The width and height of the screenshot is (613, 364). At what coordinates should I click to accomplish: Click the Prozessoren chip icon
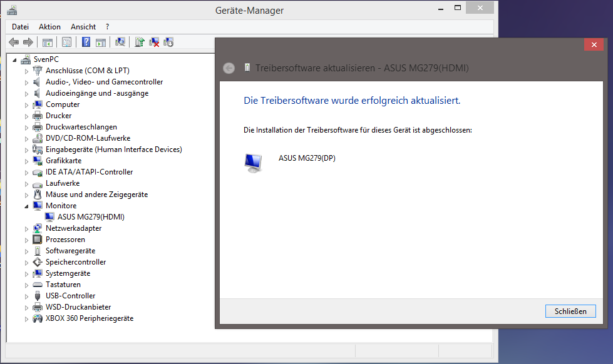(x=38, y=240)
